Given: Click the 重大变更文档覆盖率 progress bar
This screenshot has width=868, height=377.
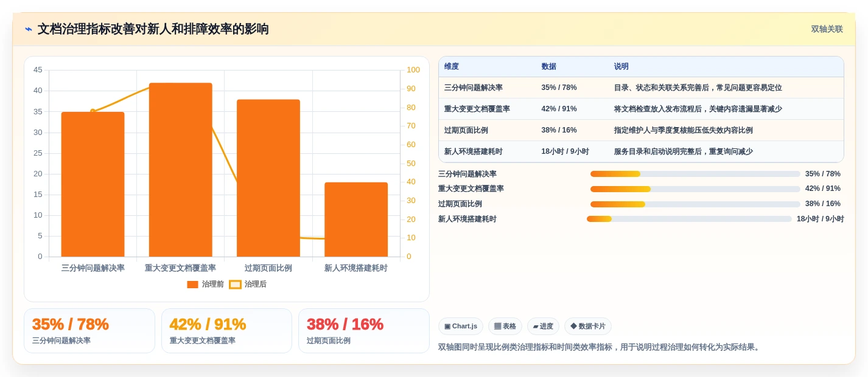Looking at the screenshot, I should coord(695,189).
